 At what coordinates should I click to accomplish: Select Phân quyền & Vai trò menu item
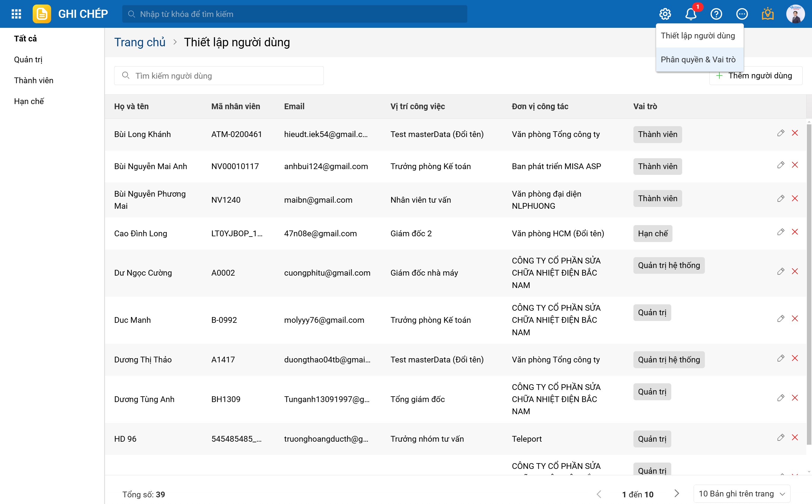click(x=698, y=60)
